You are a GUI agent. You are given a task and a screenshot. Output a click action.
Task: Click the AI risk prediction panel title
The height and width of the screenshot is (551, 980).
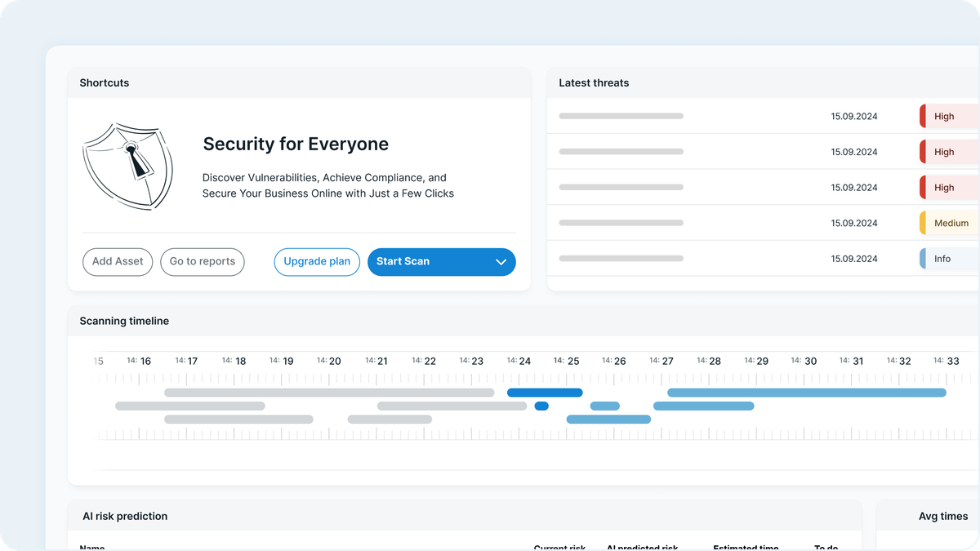(125, 517)
